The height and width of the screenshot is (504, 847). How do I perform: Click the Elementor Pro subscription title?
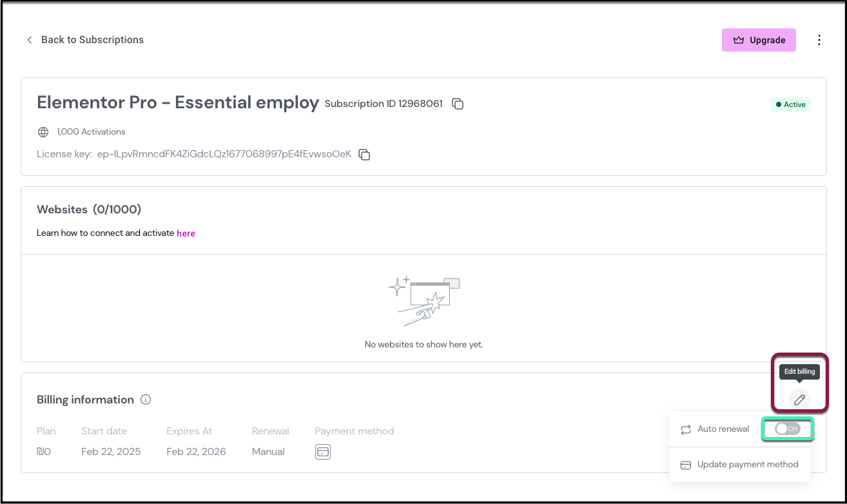178,102
